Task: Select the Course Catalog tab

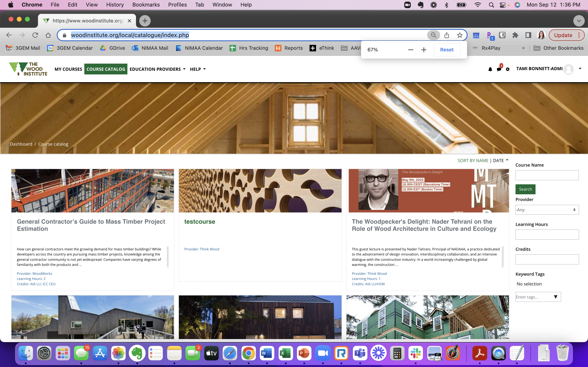Action: pyautogui.click(x=106, y=69)
